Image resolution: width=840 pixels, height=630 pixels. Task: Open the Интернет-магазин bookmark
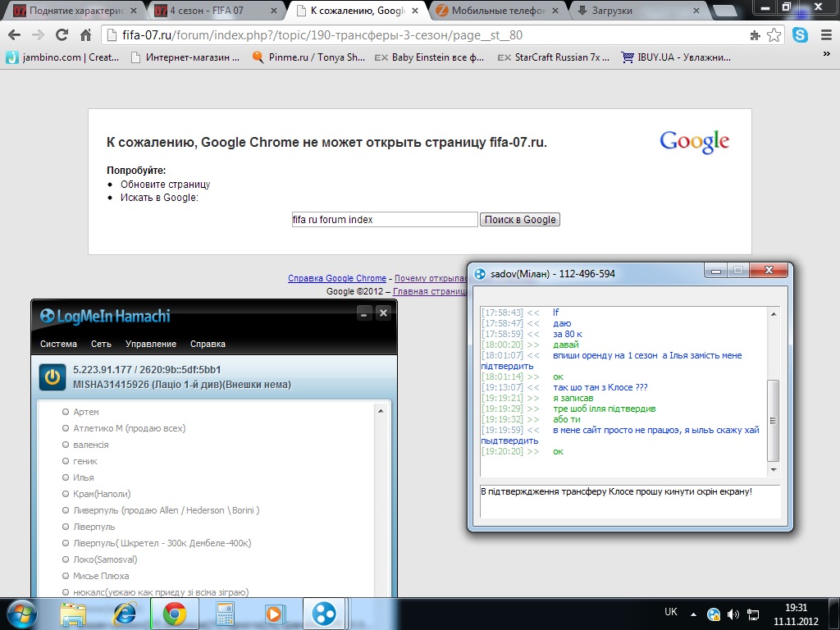(x=185, y=57)
